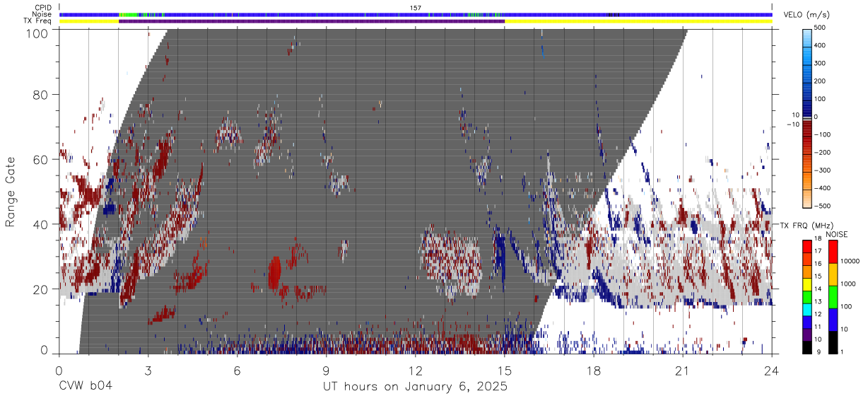
Task: Click the red 17-18 MHz frequency swatch
Action: [807, 247]
